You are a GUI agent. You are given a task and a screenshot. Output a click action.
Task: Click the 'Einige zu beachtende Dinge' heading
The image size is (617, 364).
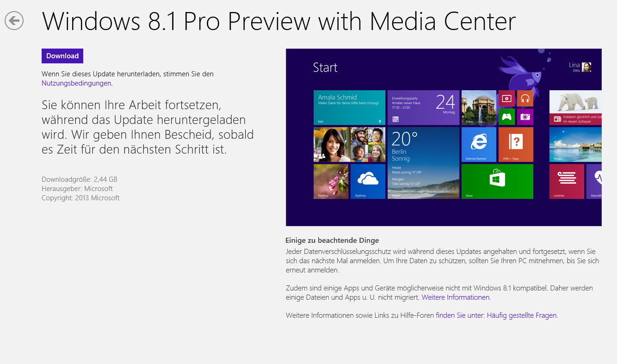(332, 241)
